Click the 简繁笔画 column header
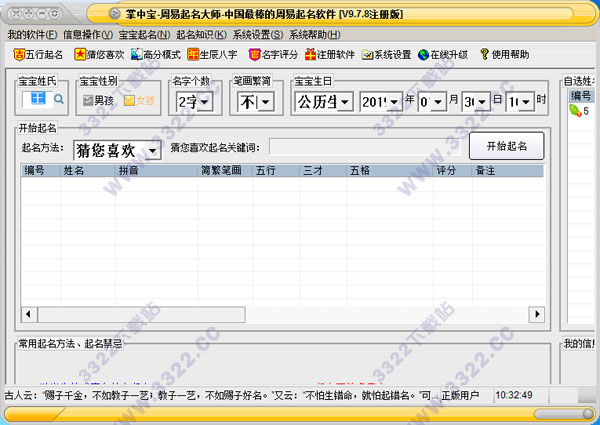Screen dimensions: 600x425 [225, 170]
